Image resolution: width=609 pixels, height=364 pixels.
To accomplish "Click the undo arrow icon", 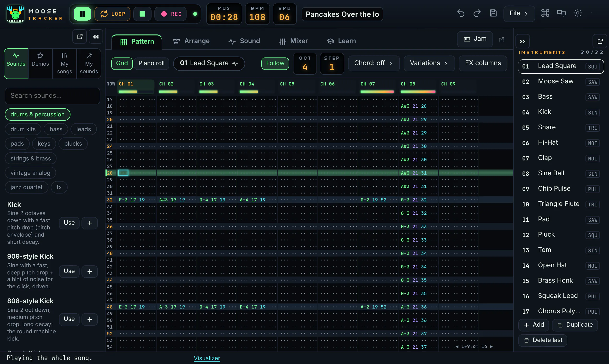I will (x=461, y=13).
